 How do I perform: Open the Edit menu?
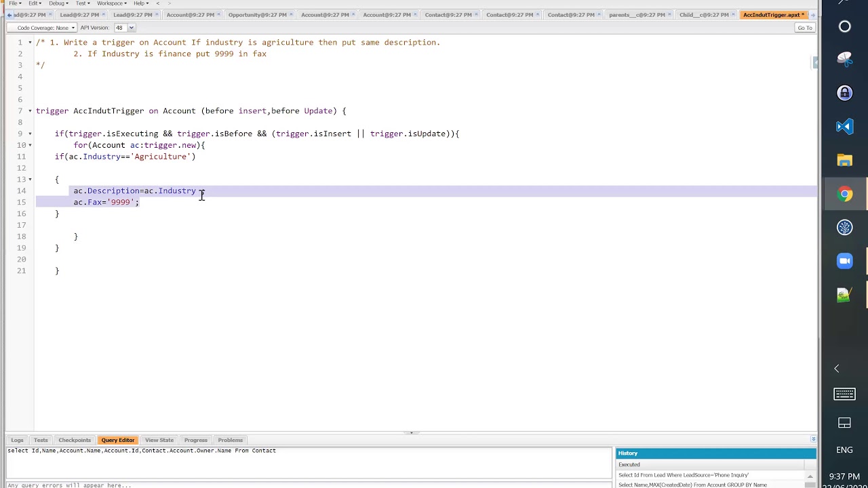(34, 3)
